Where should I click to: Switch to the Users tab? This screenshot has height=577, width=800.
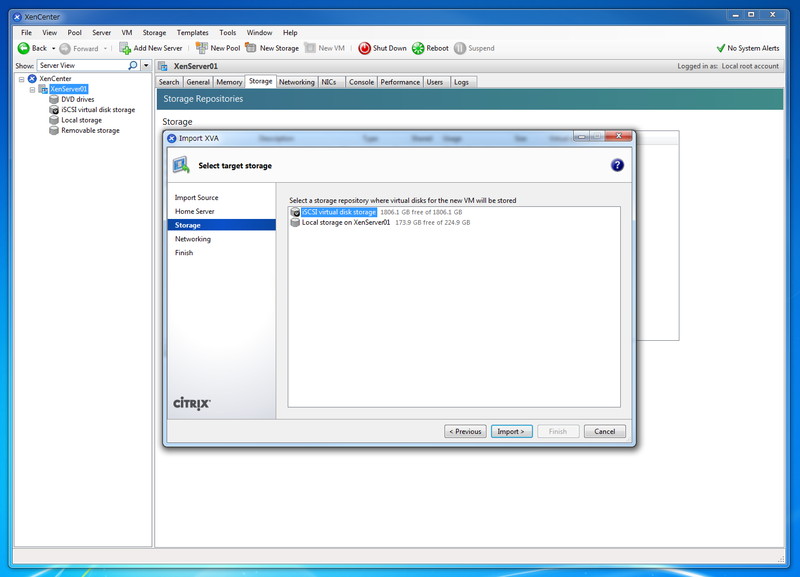click(x=435, y=82)
